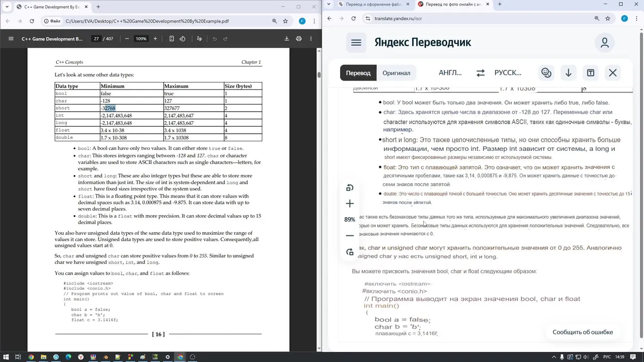This screenshot has width=644, height=362.
Task: Reload the Yandex Translate page
Action: [x=354, y=18]
